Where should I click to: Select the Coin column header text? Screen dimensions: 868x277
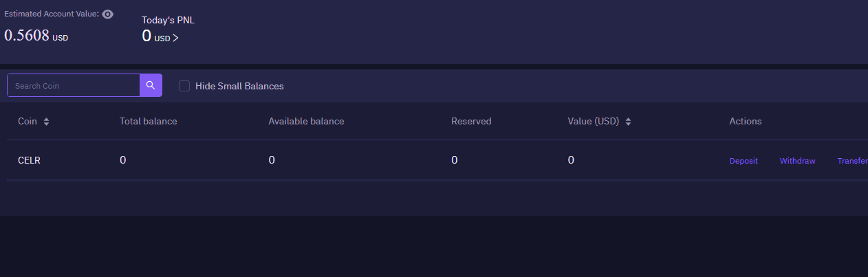point(28,121)
